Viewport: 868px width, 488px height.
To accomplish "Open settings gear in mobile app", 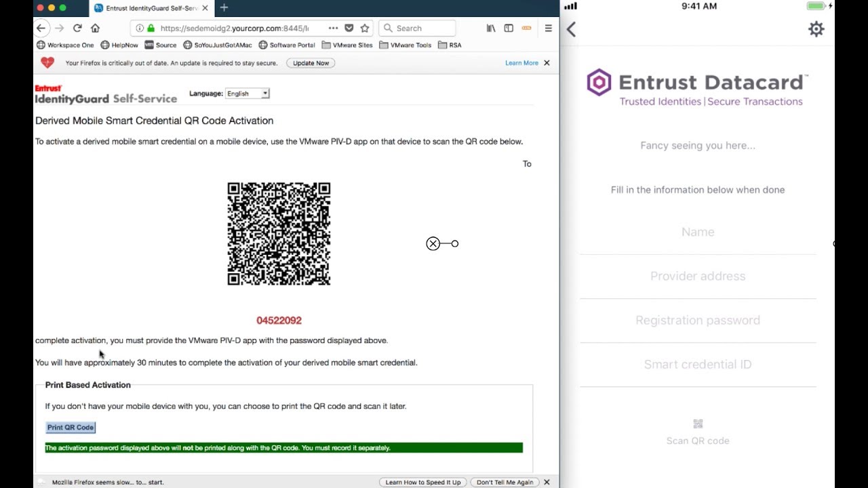I will click(x=816, y=29).
